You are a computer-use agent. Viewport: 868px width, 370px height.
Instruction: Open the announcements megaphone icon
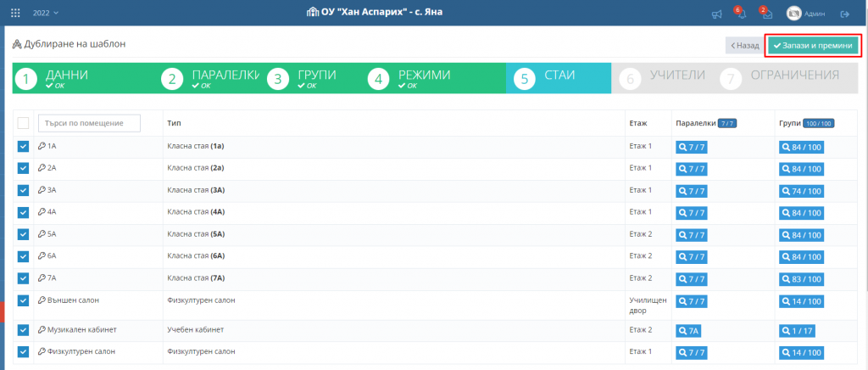[716, 14]
